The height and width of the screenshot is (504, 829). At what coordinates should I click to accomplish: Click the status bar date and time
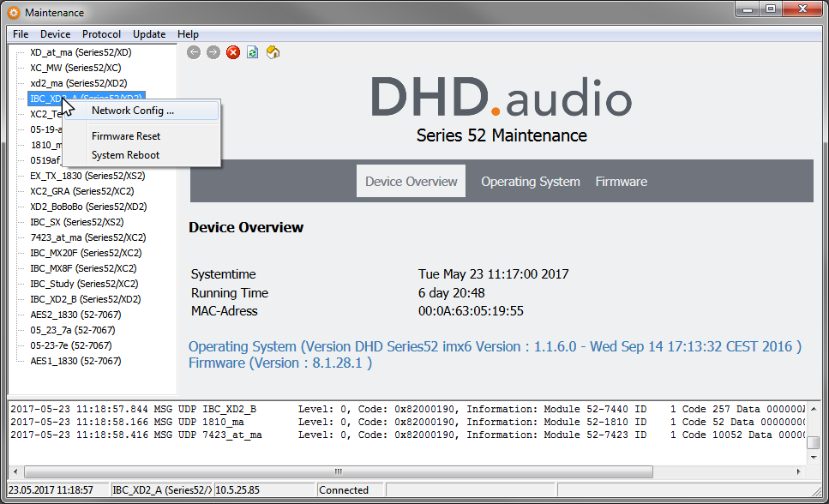pos(51,490)
